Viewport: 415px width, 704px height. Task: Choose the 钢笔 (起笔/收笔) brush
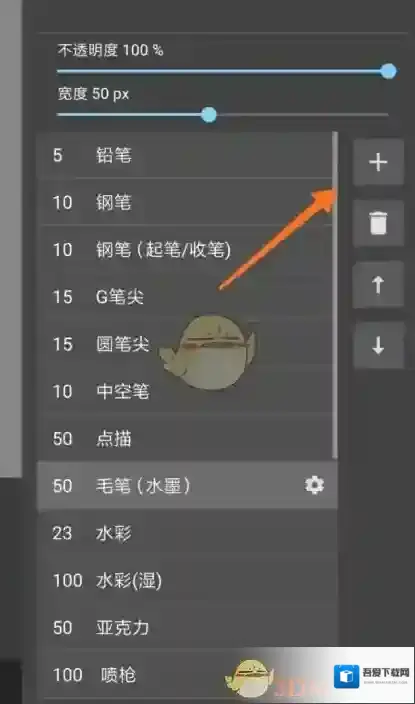186,249
